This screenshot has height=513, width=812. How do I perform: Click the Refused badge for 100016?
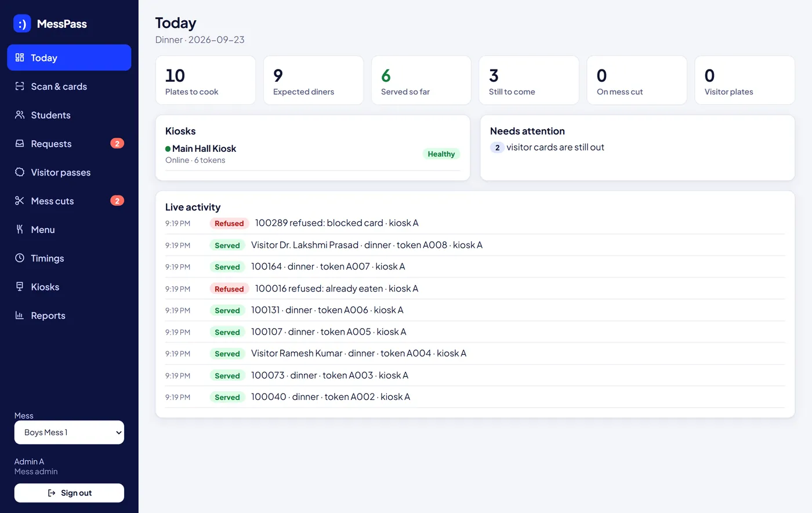coord(229,289)
